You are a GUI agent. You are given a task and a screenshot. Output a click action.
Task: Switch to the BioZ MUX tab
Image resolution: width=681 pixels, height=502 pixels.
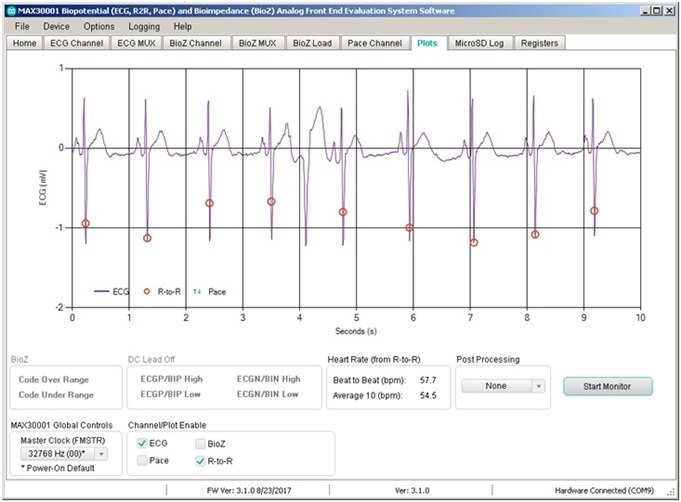(257, 43)
